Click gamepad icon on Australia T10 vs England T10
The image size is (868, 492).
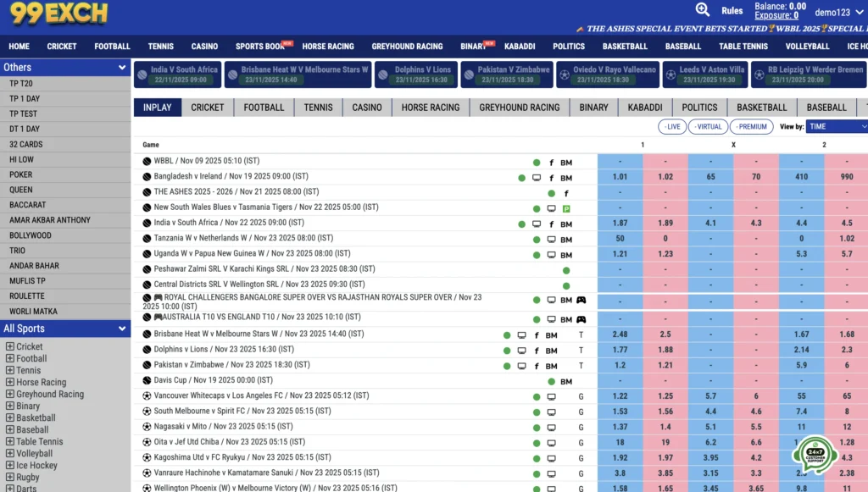point(581,320)
